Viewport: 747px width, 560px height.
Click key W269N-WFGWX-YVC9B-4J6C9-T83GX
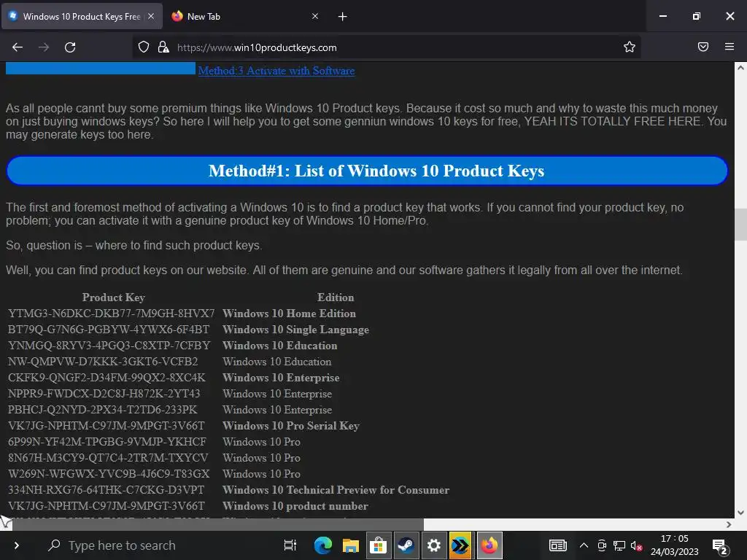pos(109,474)
